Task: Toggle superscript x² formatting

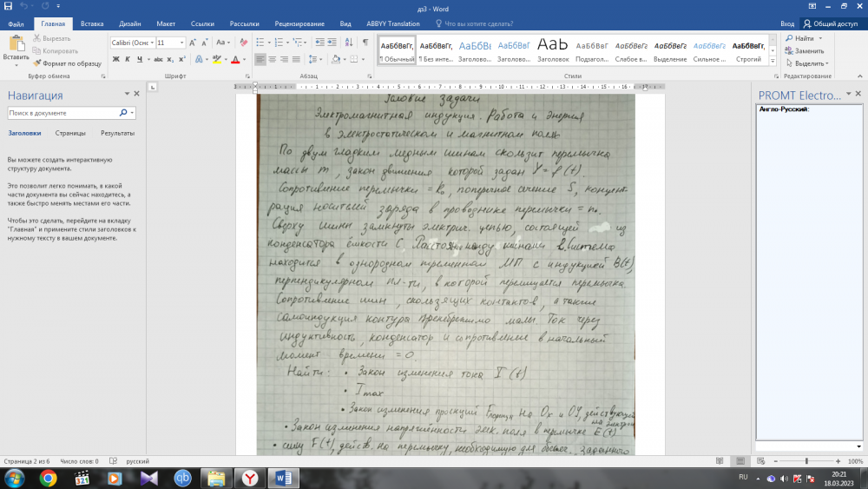Action: click(x=182, y=59)
